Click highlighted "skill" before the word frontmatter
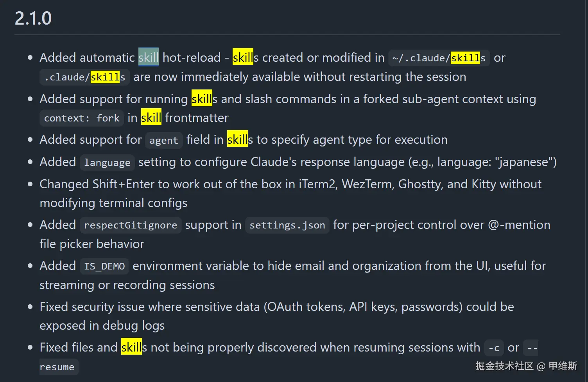This screenshot has height=382, width=588. click(151, 118)
